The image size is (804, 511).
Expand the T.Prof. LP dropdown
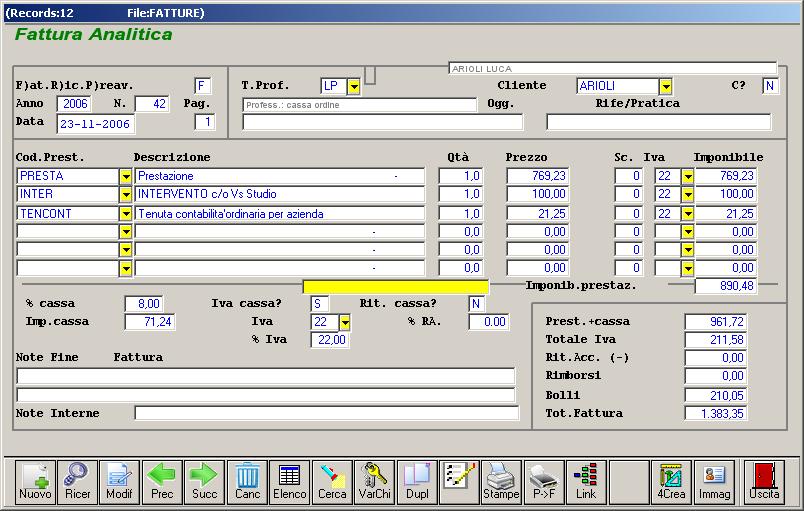click(x=354, y=87)
